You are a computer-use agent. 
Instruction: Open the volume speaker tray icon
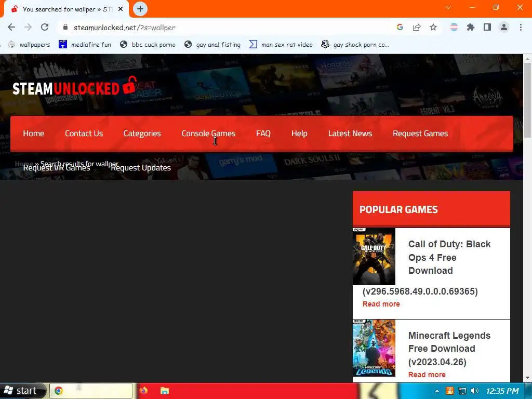pos(475,391)
